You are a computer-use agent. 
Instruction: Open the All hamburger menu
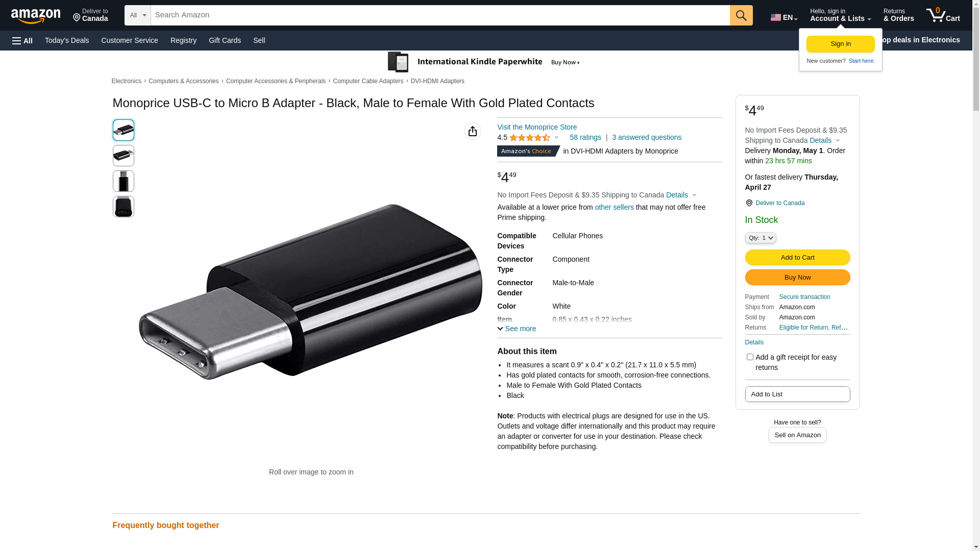coord(22,41)
